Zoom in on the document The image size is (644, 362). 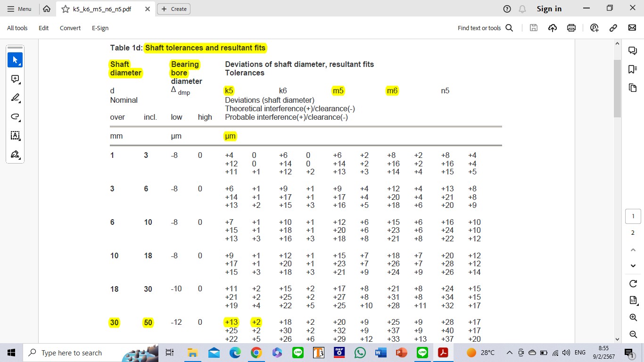[633, 317]
